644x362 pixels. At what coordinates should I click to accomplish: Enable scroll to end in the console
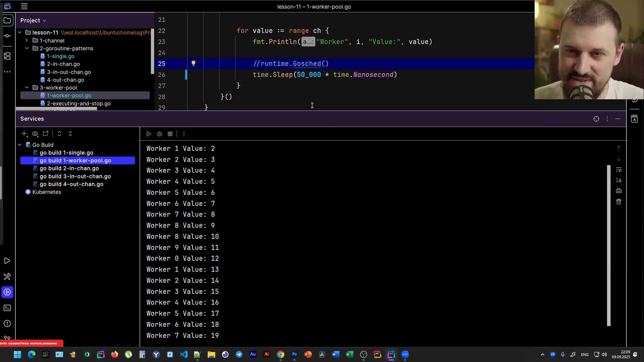coord(619,180)
